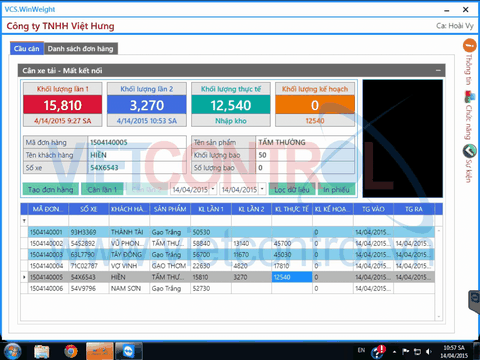
Task: Open the first date picker dropdown
Action: (x=213, y=189)
